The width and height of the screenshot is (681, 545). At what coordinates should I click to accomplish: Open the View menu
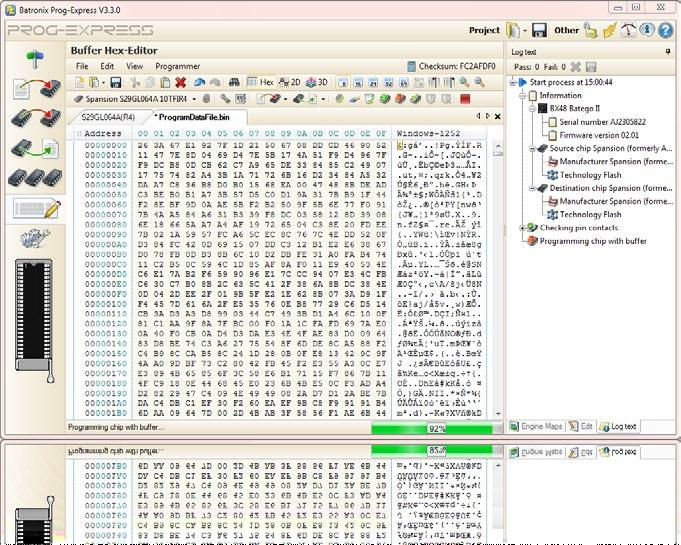coord(134,66)
